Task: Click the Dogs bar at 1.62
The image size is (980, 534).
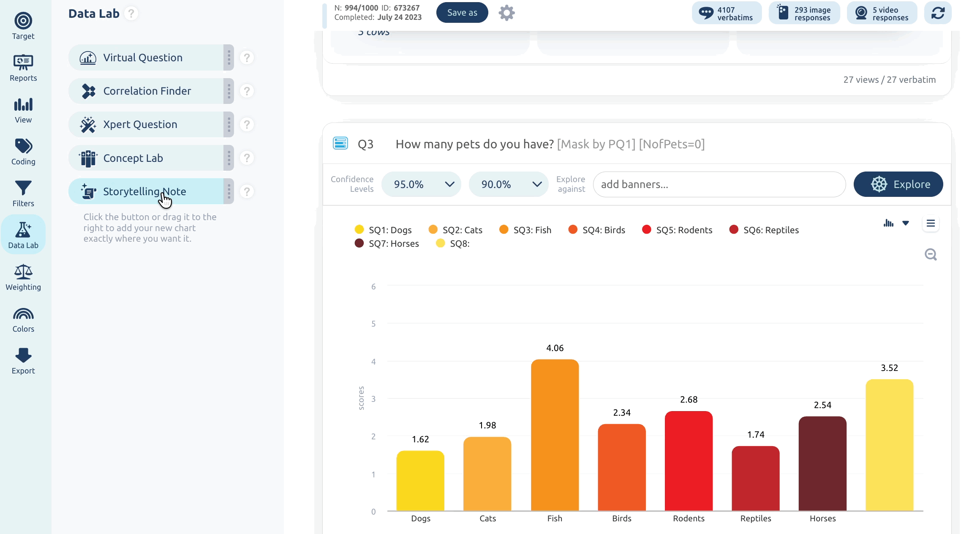Action: click(x=420, y=481)
